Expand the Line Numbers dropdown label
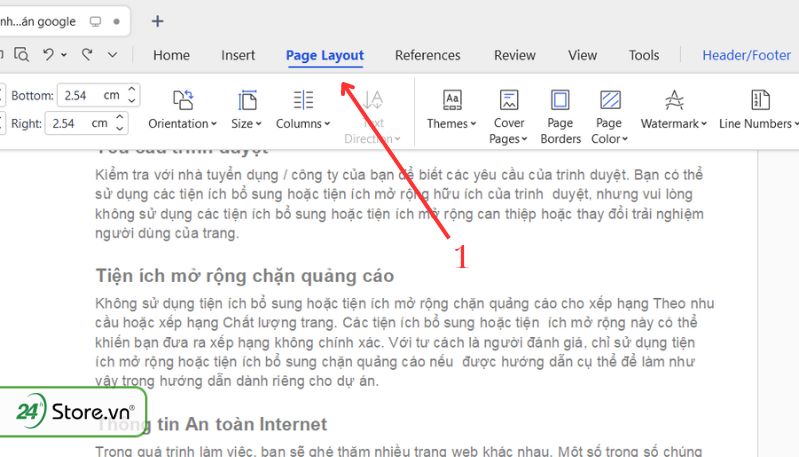799x457 pixels. tap(758, 124)
